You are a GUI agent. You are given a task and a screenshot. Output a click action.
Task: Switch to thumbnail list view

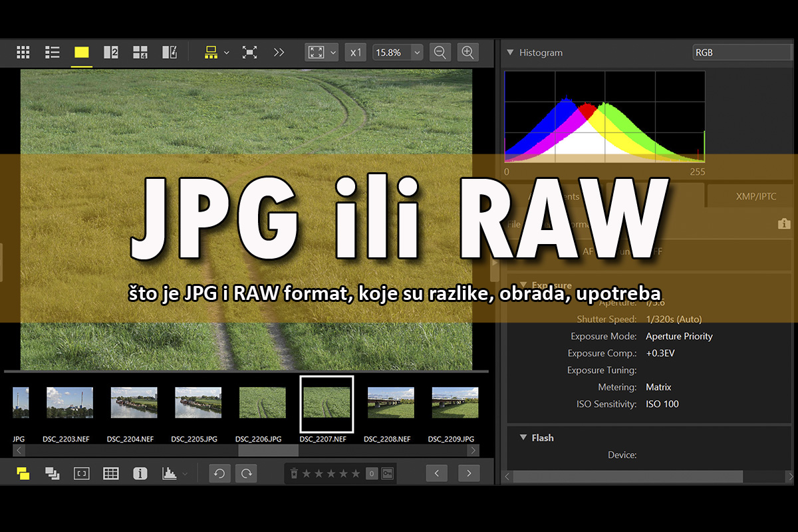(x=53, y=52)
